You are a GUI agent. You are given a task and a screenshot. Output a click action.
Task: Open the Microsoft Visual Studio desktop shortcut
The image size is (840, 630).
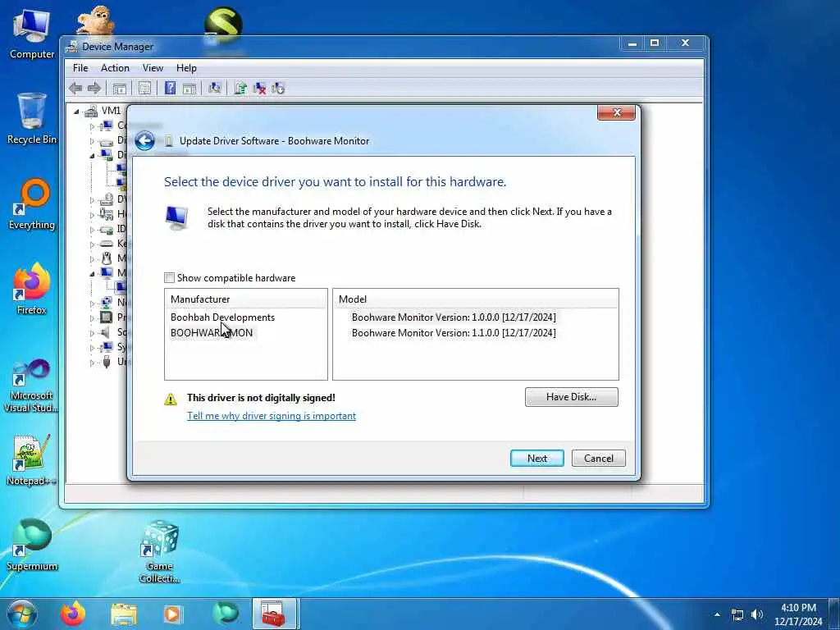pyautogui.click(x=31, y=386)
